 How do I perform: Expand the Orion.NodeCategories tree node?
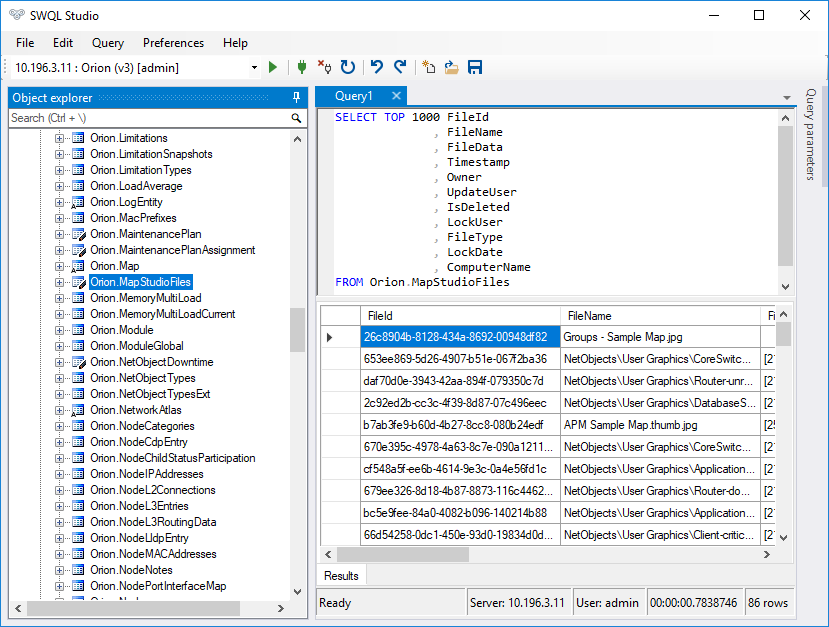click(59, 426)
